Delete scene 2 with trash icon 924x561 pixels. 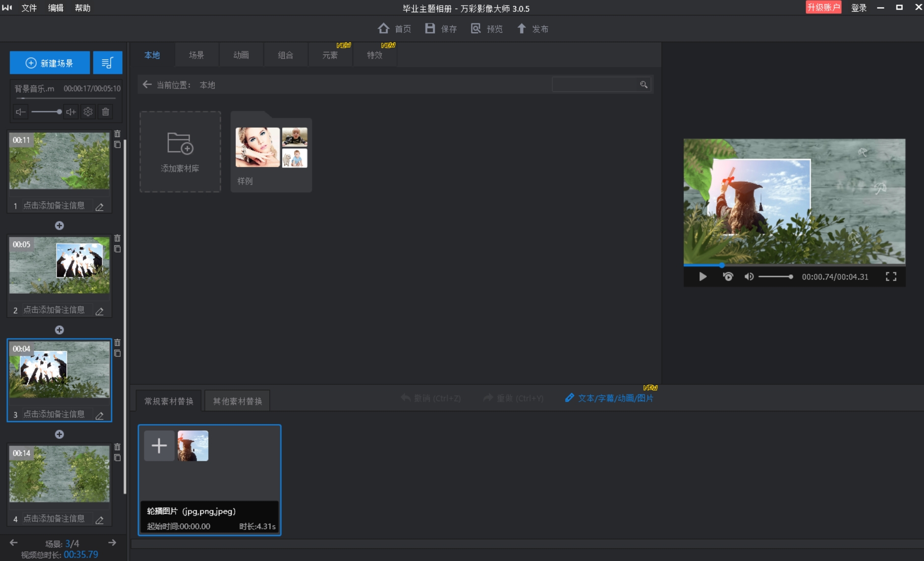[x=118, y=238]
